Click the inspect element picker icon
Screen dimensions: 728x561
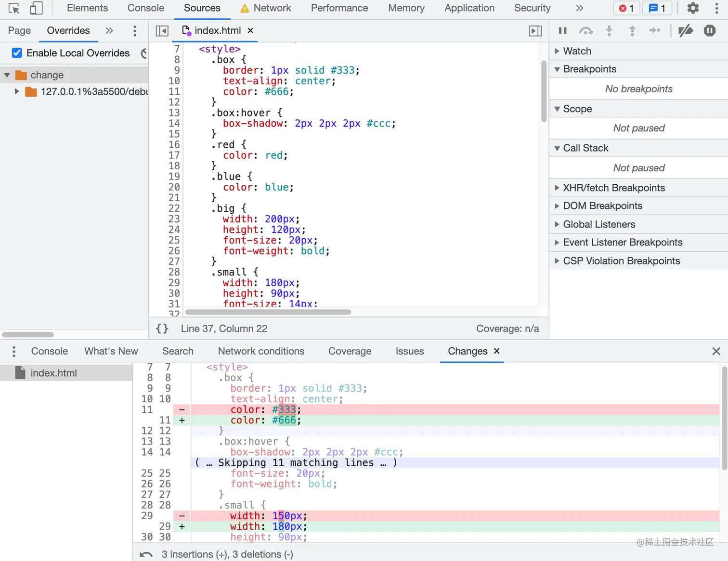[14, 8]
